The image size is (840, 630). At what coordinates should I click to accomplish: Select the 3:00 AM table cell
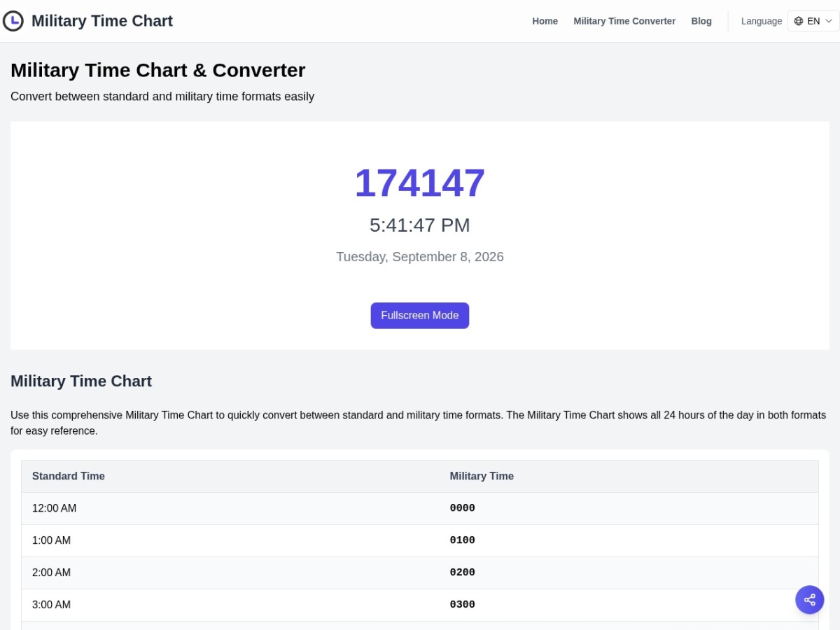click(x=230, y=605)
